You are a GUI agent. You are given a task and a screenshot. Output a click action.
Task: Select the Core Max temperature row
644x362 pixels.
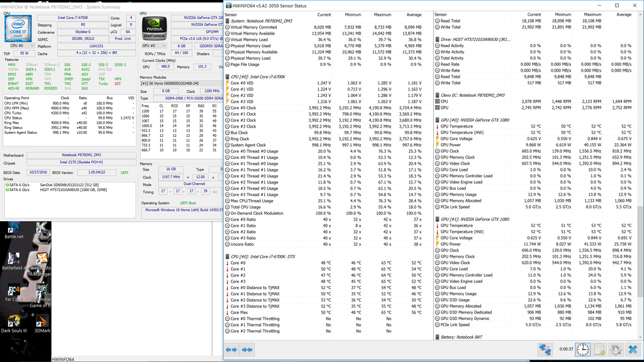point(325,313)
